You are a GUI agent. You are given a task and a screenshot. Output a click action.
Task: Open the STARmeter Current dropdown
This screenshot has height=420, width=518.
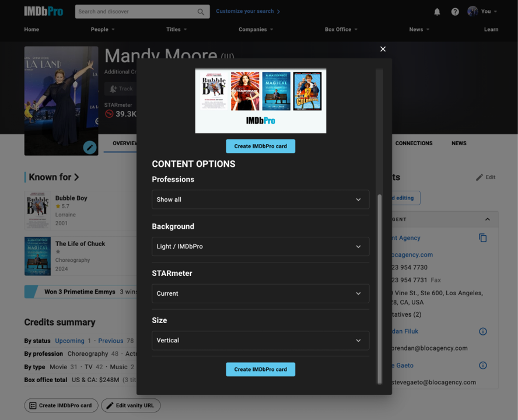[x=260, y=293]
